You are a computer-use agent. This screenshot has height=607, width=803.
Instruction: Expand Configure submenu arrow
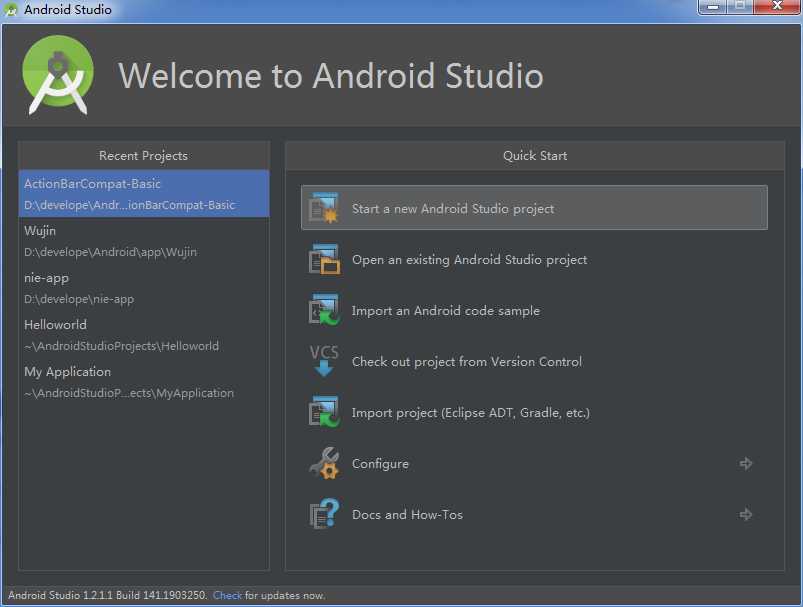(746, 464)
